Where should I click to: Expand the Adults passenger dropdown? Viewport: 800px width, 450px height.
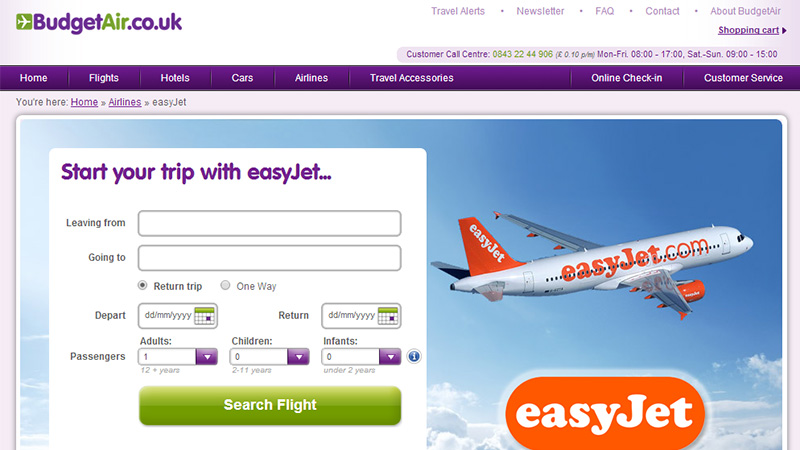(x=207, y=357)
